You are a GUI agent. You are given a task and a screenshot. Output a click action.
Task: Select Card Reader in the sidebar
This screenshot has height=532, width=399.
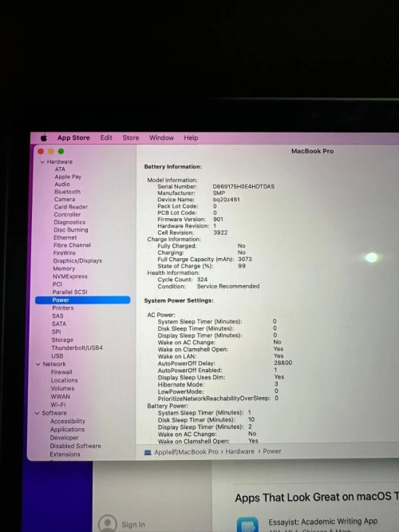(x=71, y=207)
